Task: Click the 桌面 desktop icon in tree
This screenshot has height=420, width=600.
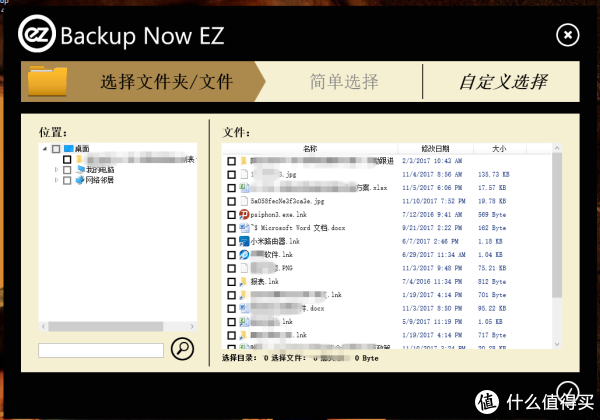Action: [68, 148]
